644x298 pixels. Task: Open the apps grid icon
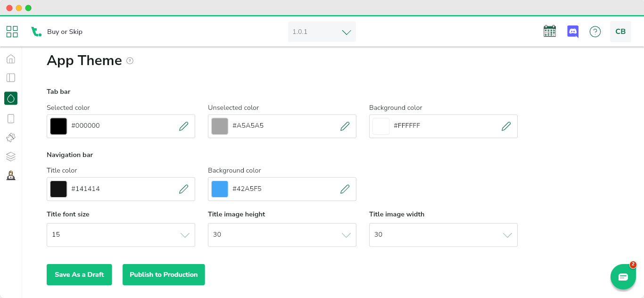12,32
